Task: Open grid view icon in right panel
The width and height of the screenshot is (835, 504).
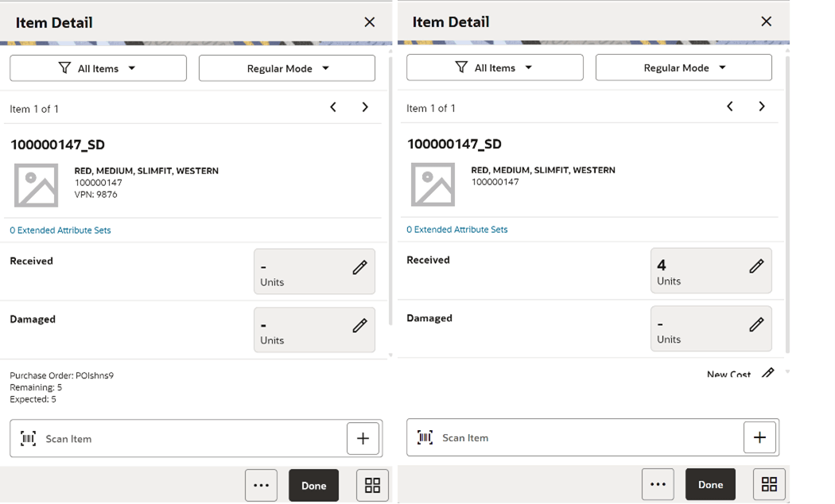Action: 769,484
